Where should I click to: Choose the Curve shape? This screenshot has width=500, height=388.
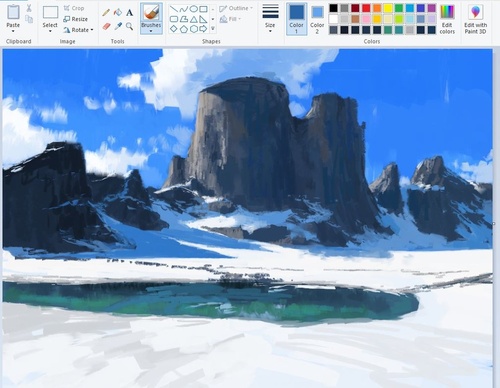[x=184, y=9]
